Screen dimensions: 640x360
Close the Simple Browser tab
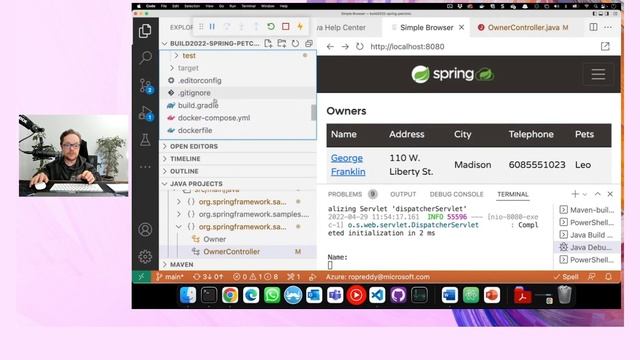[462, 27]
